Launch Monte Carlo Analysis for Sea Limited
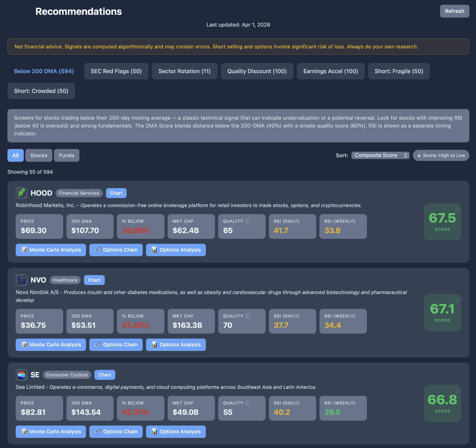The width and height of the screenshot is (476, 448). 51,432
